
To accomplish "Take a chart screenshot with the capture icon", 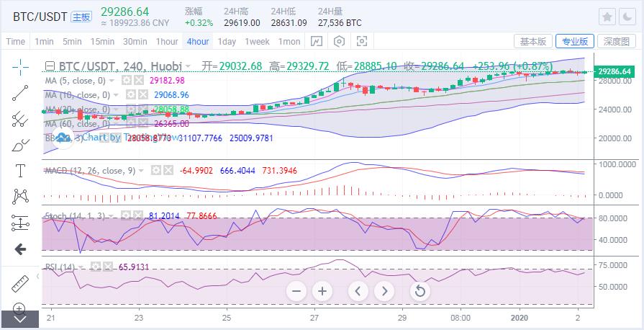I will (362, 41).
